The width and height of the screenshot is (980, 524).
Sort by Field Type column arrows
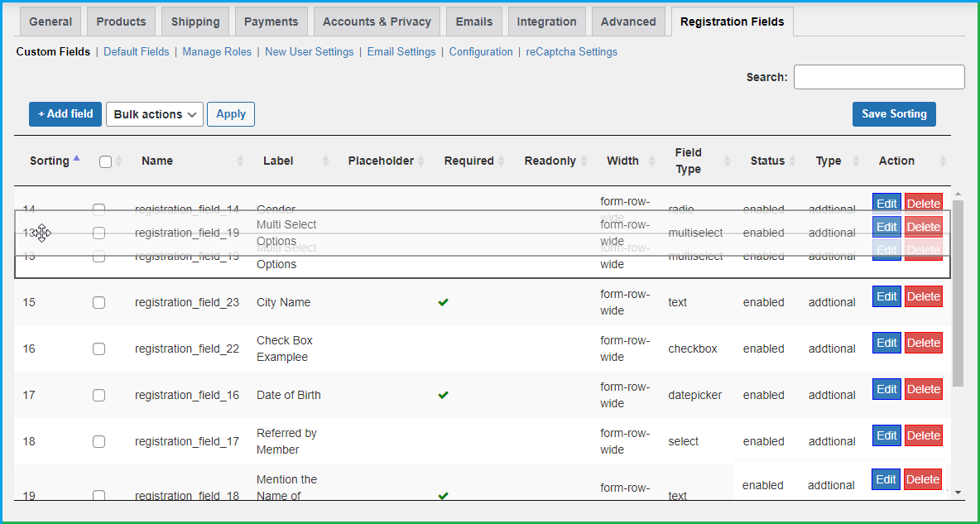coord(728,161)
